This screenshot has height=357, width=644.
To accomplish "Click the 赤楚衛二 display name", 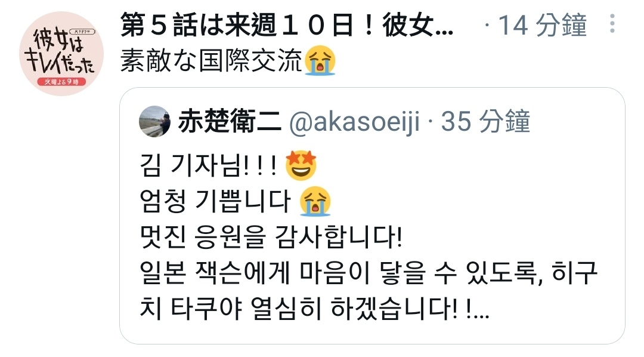I will click(x=230, y=121).
